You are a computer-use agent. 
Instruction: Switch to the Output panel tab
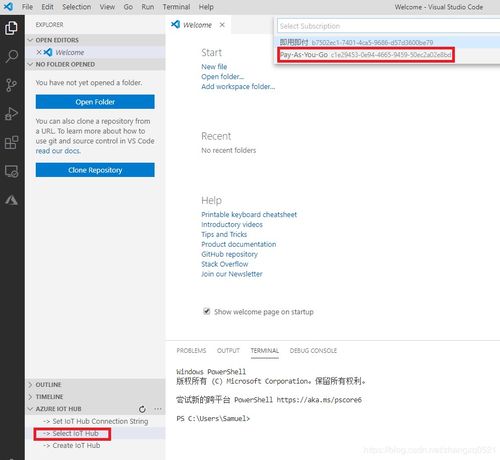228,351
